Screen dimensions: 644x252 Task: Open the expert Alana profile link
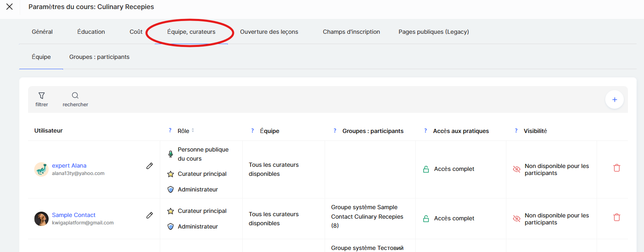(x=69, y=166)
